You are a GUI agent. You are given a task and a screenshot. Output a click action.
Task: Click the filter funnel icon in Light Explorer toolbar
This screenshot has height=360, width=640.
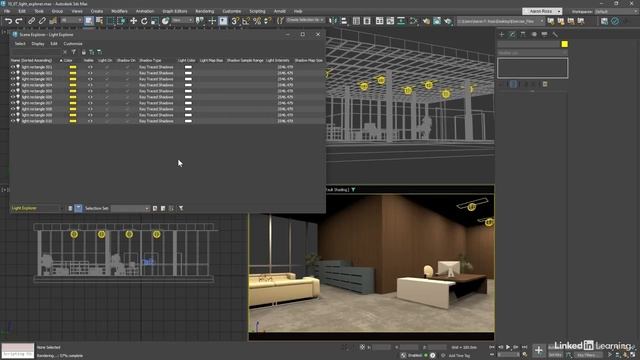pyautogui.click(x=73, y=52)
